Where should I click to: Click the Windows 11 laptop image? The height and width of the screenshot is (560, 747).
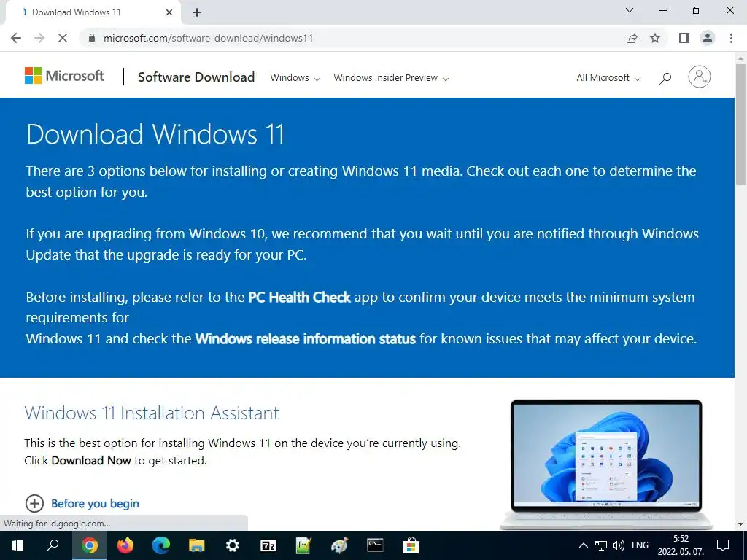pos(606,463)
